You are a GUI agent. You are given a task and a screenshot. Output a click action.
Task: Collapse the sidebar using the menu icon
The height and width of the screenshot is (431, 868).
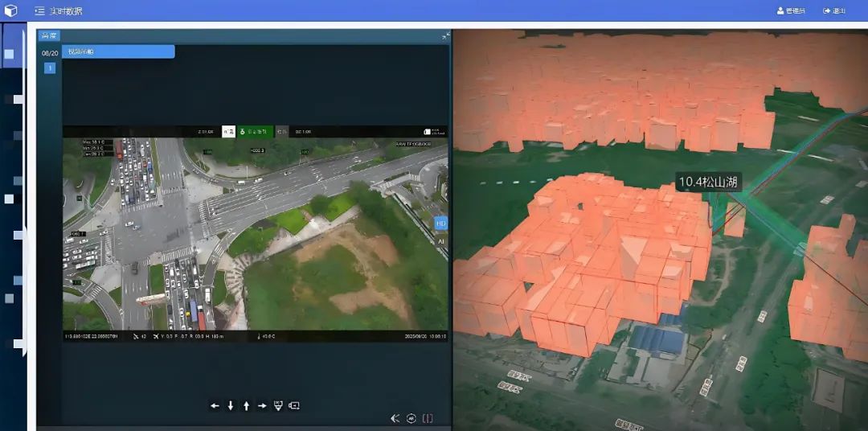tap(39, 11)
